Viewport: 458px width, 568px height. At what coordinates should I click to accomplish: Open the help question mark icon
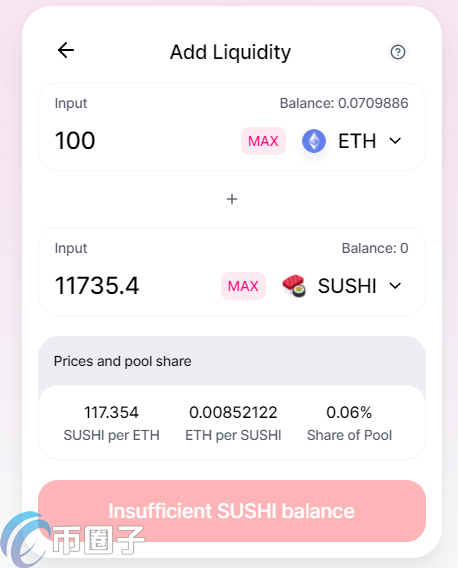[397, 52]
